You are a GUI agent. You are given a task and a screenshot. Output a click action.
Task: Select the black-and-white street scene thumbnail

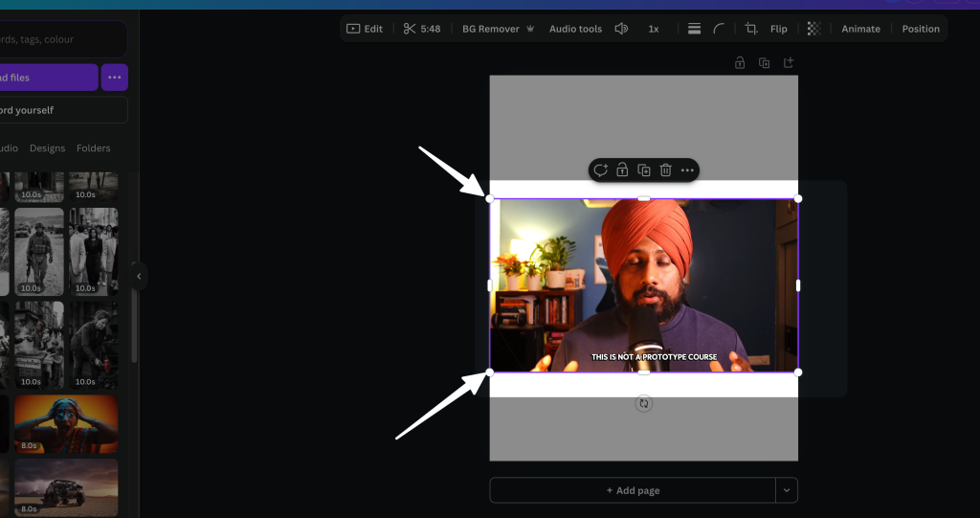(x=39, y=345)
